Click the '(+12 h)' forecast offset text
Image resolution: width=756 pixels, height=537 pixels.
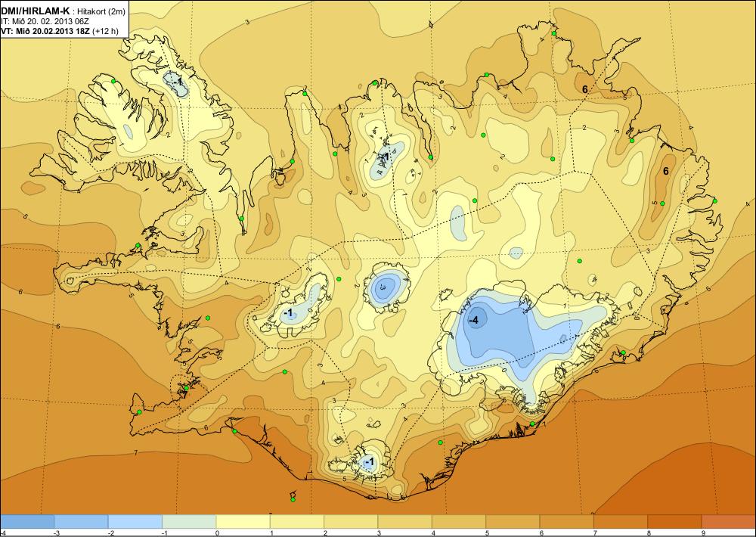pyautogui.click(x=106, y=30)
